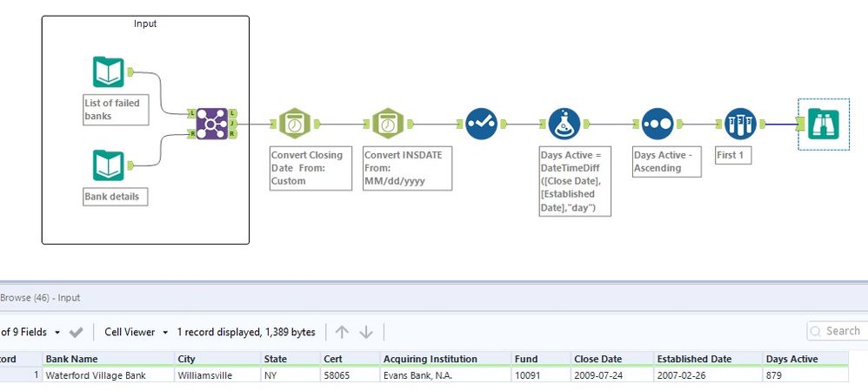The width and height of the screenshot is (868, 391).
Task: Click the Join tool J output anchor
Action: click(x=232, y=124)
